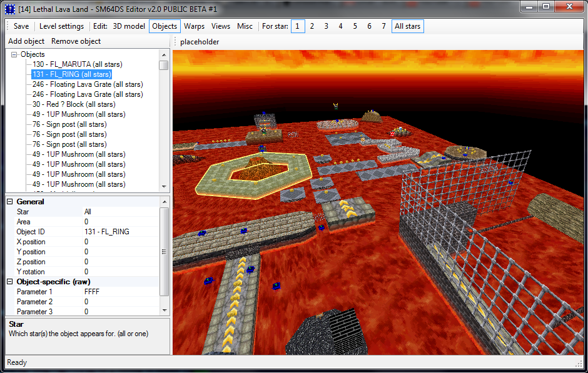Open Level settings
Image resolution: width=588 pixels, height=373 pixels.
pyautogui.click(x=61, y=26)
